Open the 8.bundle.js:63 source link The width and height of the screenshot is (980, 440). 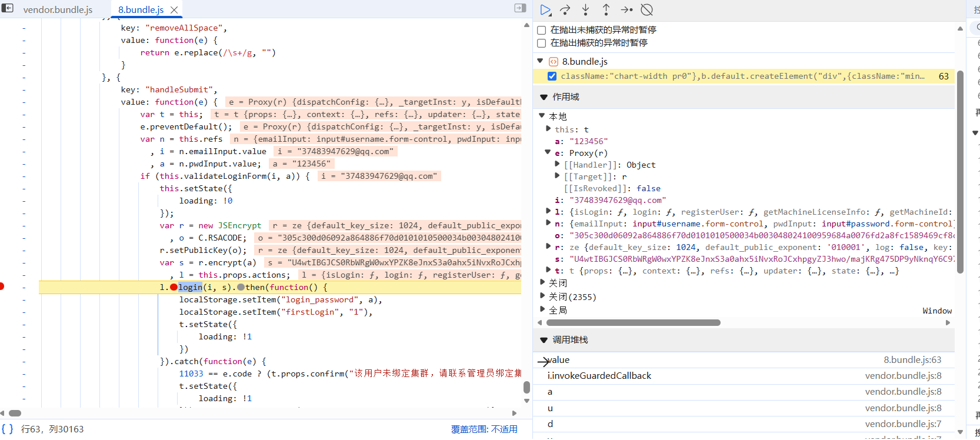pyautogui.click(x=912, y=360)
